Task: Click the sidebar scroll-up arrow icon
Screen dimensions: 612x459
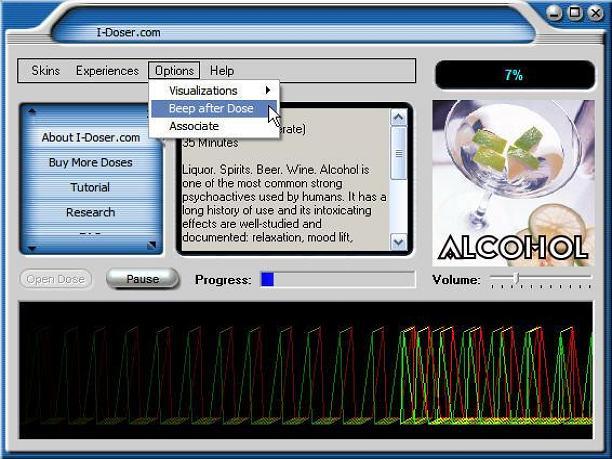Action: pos(32,112)
